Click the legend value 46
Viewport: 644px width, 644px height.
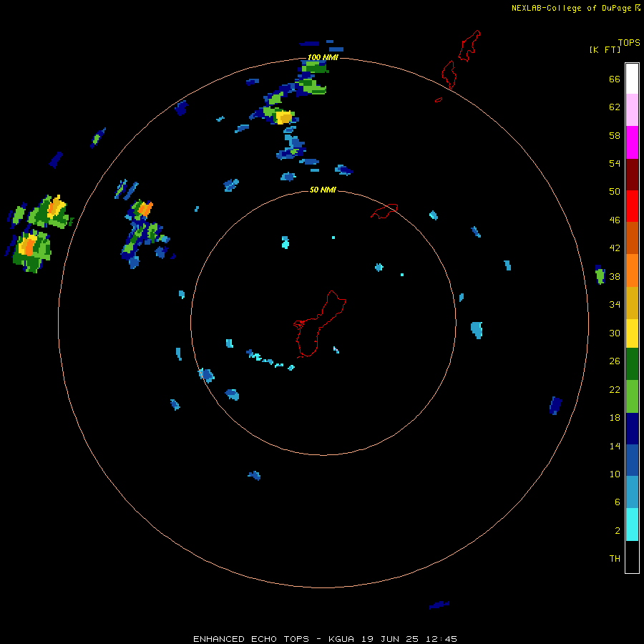click(x=615, y=220)
